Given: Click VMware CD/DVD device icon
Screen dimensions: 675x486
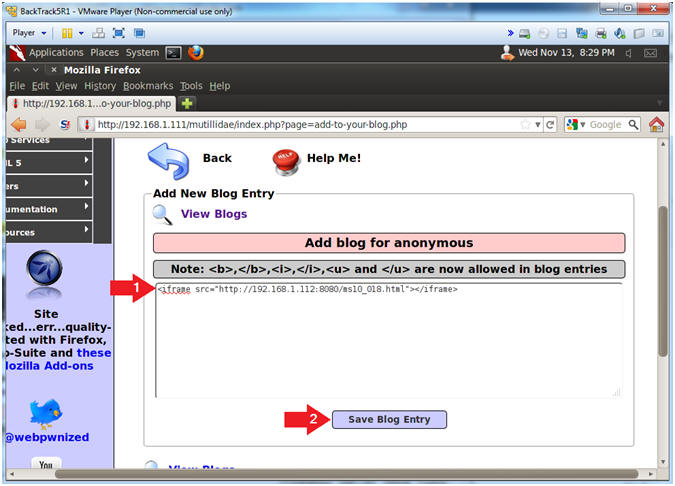Looking at the screenshot, I should click(544, 33).
